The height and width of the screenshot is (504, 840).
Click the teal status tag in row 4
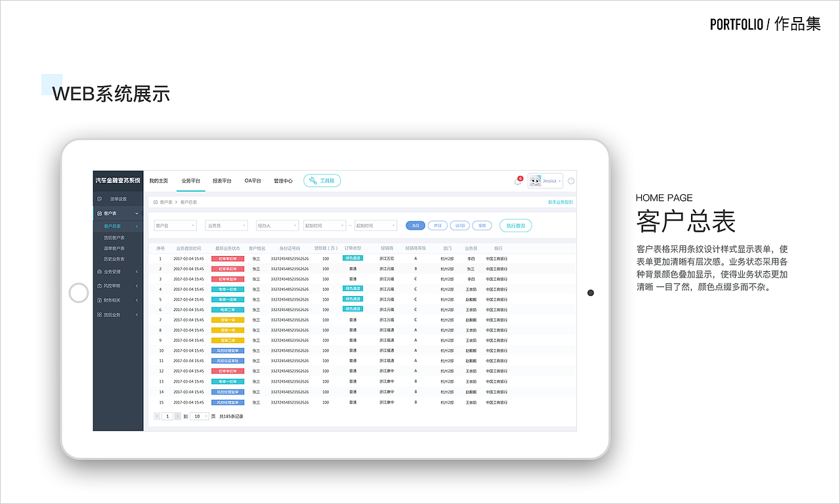coord(228,289)
